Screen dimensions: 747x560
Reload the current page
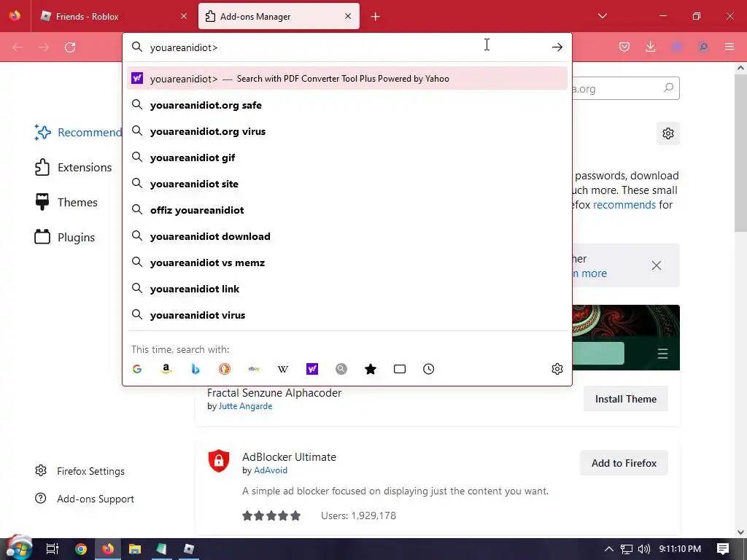coord(70,47)
